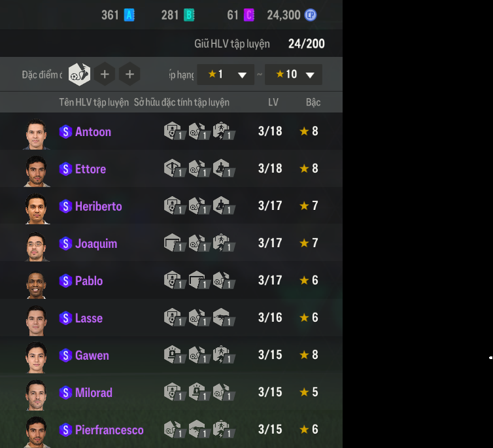Image resolution: width=493 pixels, height=448 pixels.
Task: Select the active training trait filter icon
Action: point(79,74)
